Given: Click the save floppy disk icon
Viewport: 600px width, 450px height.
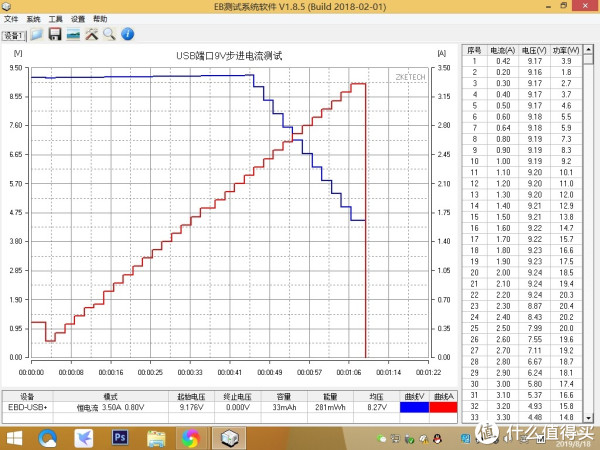Looking at the screenshot, I should point(55,34).
